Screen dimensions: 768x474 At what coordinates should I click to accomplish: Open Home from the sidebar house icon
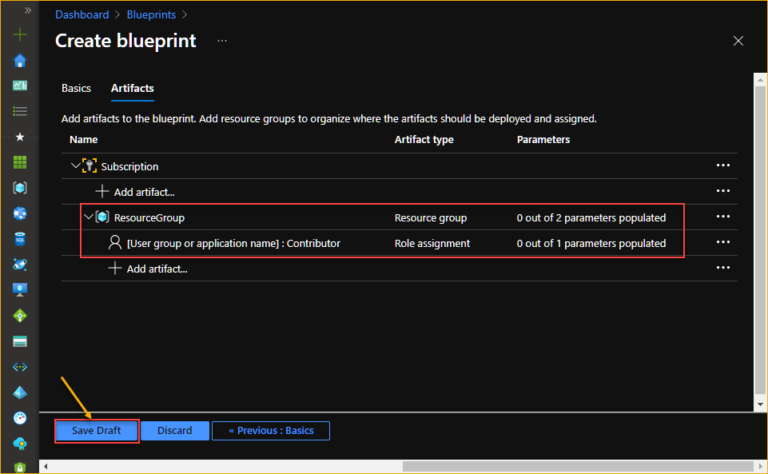pyautogui.click(x=20, y=60)
